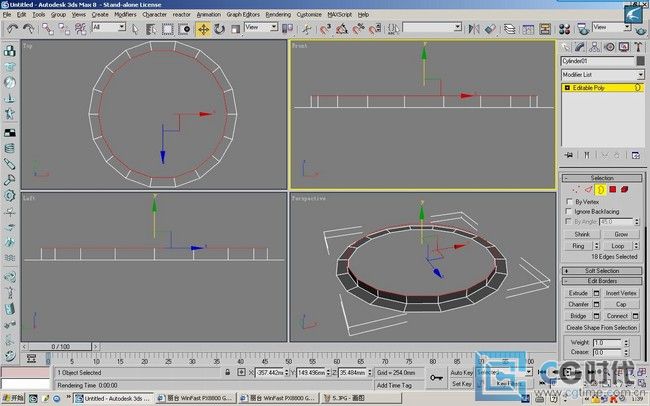Switch to the Hierarchy panel tab
650x406 pixels.
(594, 47)
